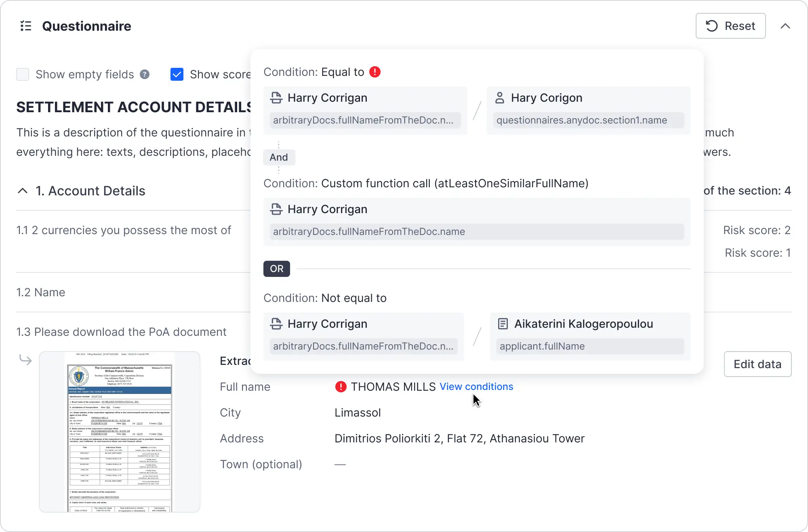The image size is (808, 532).
Task: Click the Edit data button
Action: [x=757, y=364]
